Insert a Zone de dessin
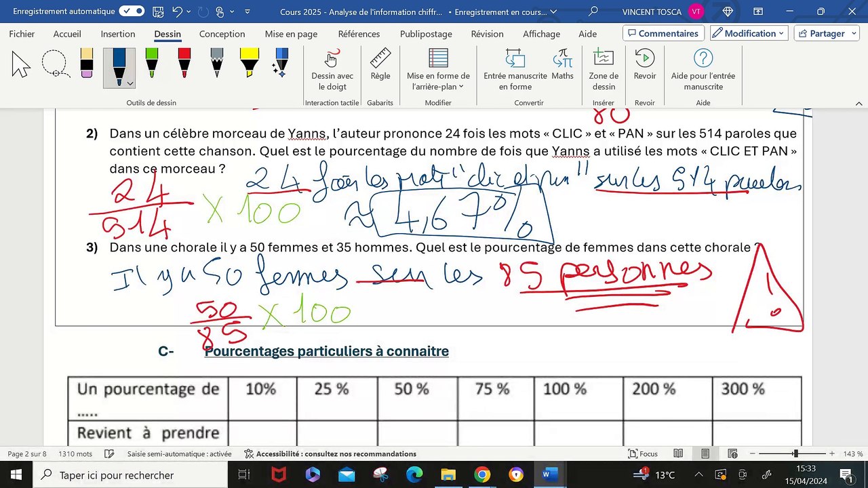The image size is (868, 488). [x=604, y=70]
